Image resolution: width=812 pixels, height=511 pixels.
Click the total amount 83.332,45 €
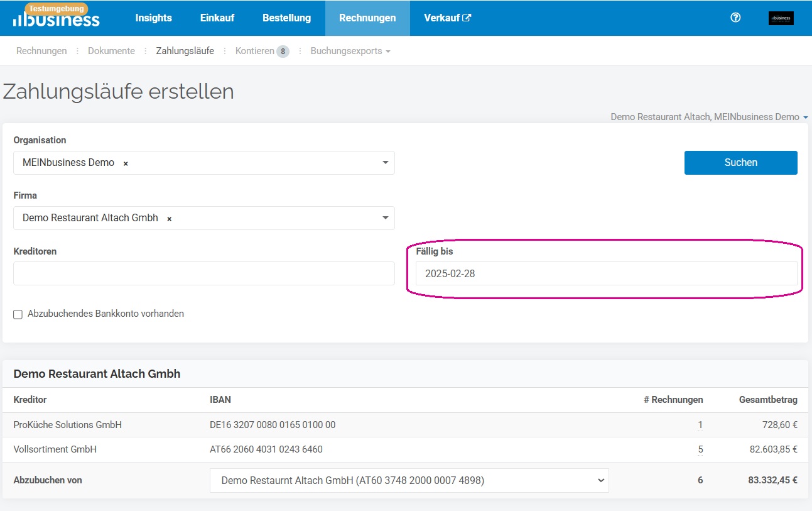tap(773, 480)
